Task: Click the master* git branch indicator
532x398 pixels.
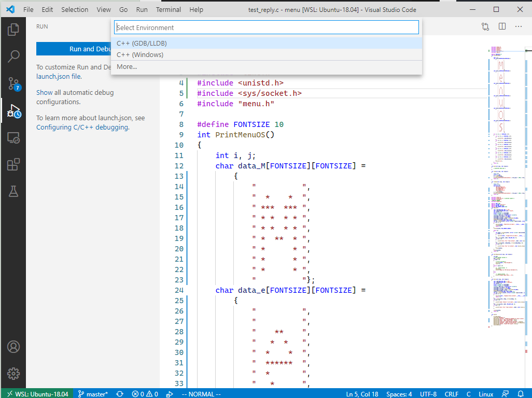Action: 93,394
